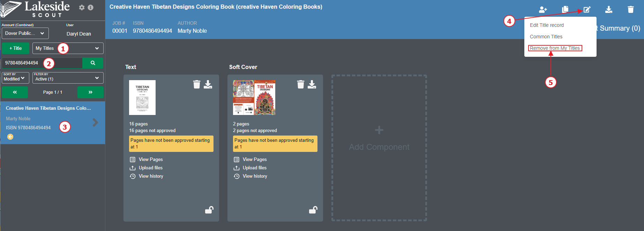Click the header ISBN 9780486494494 value
The width and height of the screenshot is (644, 231).
coord(152,31)
